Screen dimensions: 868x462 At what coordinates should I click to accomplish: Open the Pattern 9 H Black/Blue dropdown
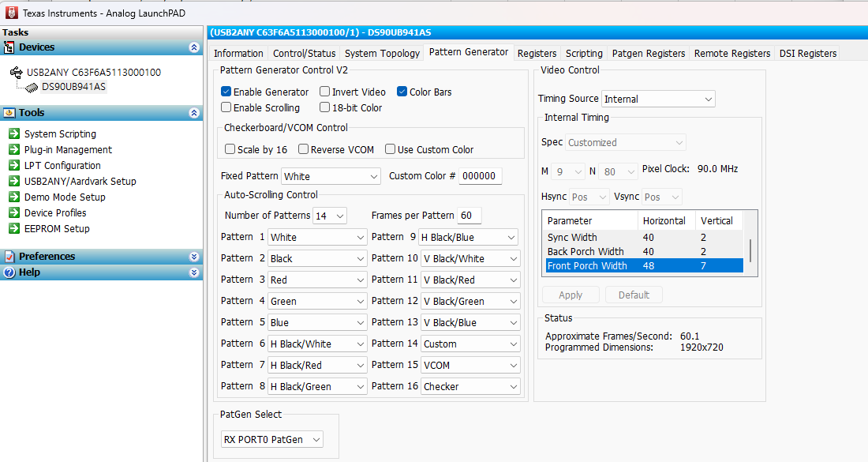tap(468, 237)
